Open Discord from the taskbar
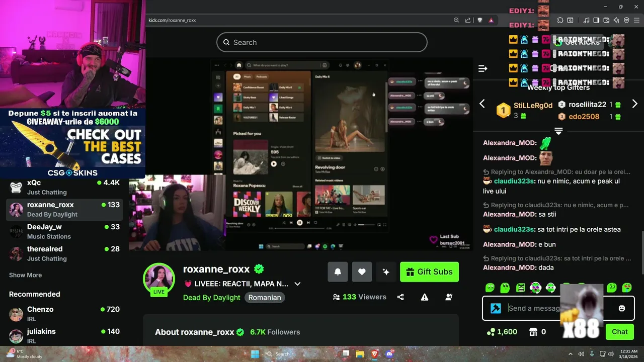The height and width of the screenshot is (362, 644). point(389,354)
